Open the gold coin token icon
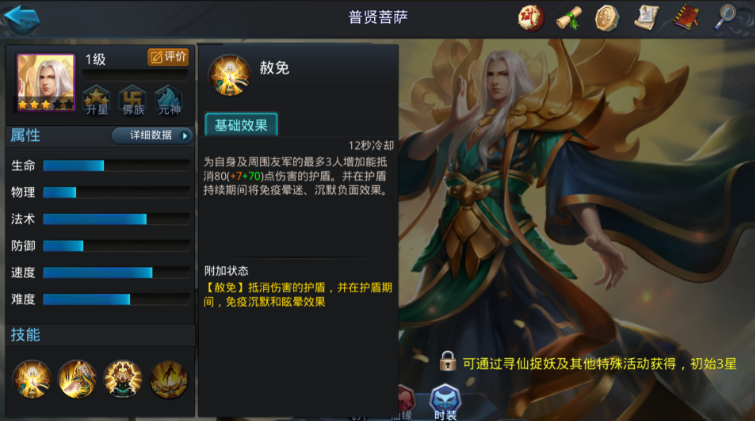 (607, 18)
